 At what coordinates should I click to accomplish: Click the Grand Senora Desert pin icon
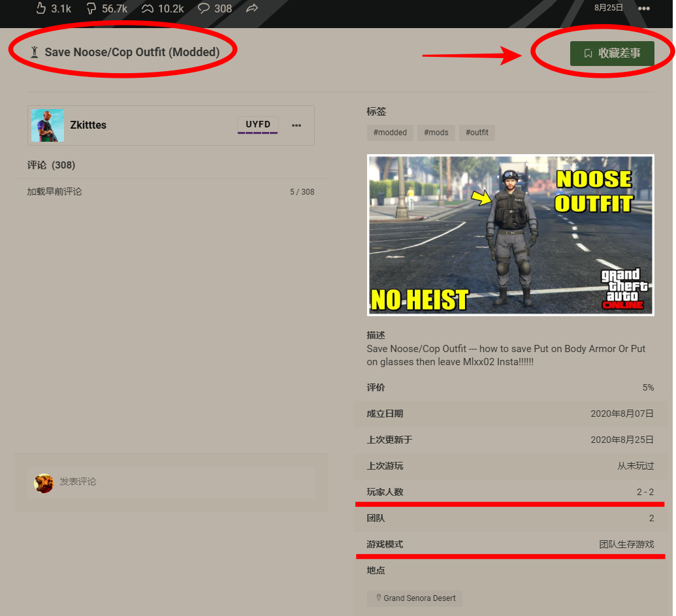click(x=379, y=598)
